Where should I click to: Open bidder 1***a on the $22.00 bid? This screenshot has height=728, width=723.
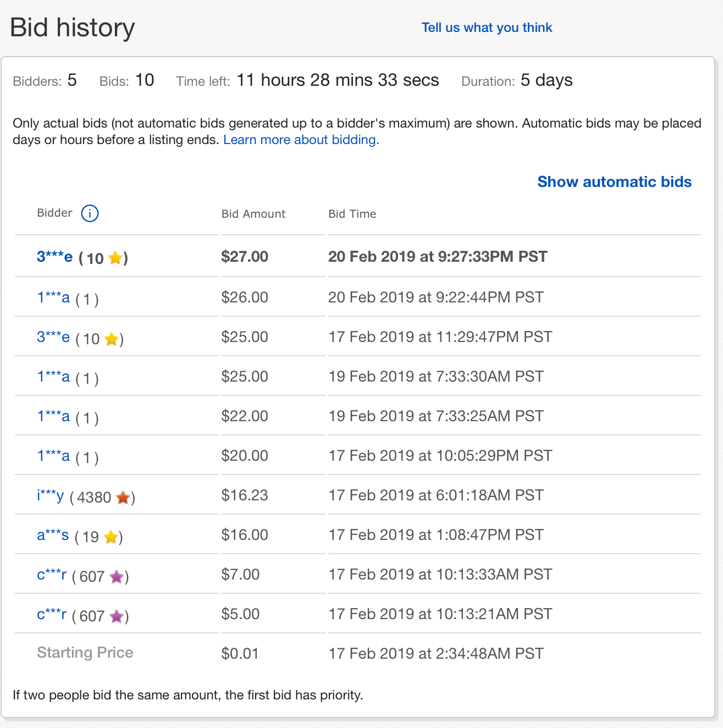53,416
